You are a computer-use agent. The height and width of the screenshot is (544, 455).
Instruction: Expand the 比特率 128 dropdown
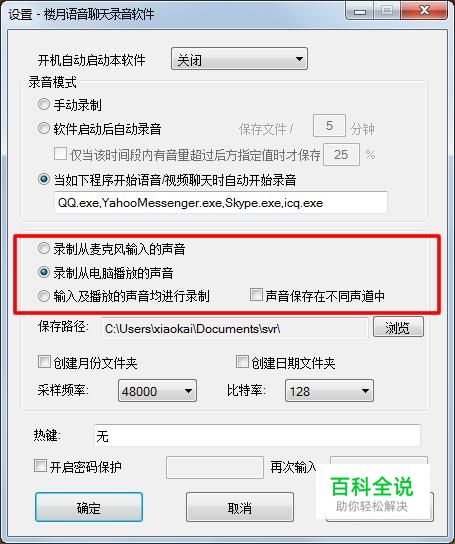pyautogui.click(x=329, y=391)
